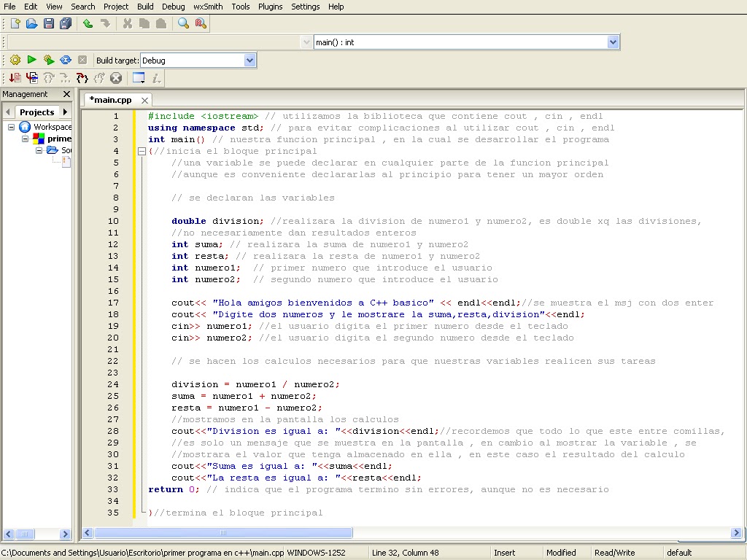Viewport: 747px width, 560px height.
Task: Open the File menu
Action: 9,7
